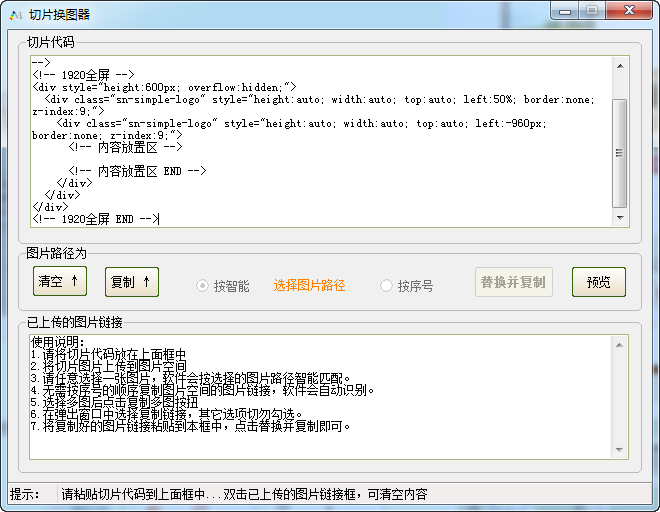This screenshot has height=512, width=660.
Task: Open the 选择图片路径 link
Action: point(309,285)
